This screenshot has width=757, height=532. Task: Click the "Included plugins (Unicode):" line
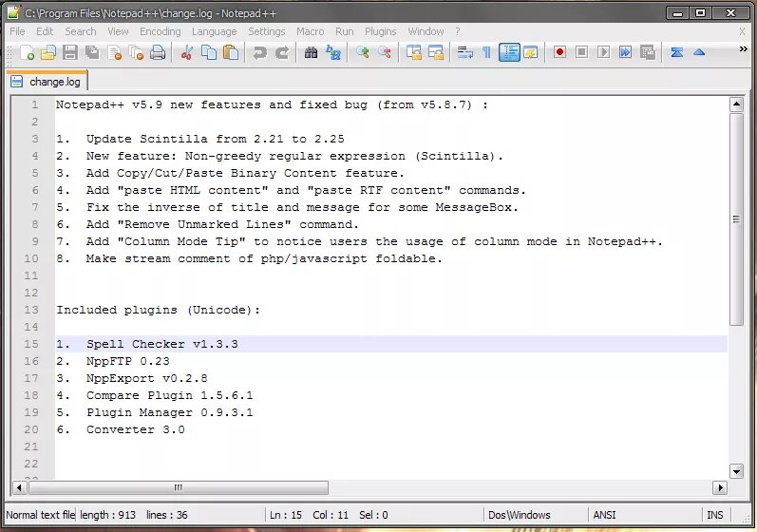click(159, 310)
